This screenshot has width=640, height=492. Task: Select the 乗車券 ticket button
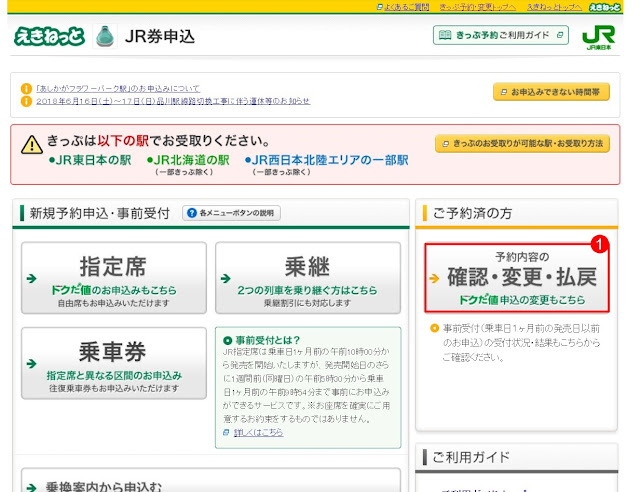(x=114, y=363)
